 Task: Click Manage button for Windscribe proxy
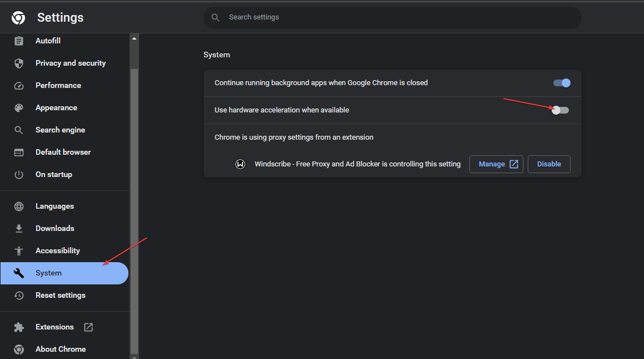(x=496, y=164)
